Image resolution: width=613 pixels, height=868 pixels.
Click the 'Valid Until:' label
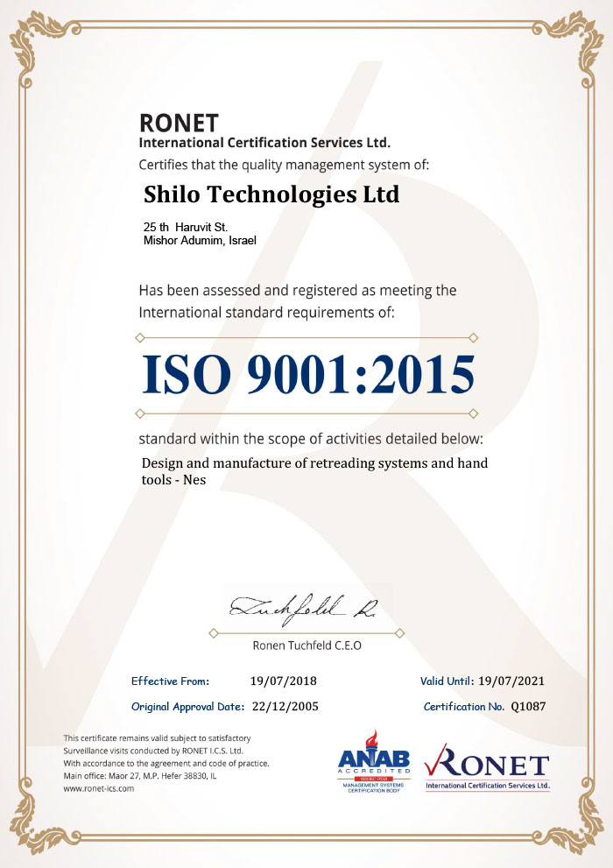tap(447, 681)
